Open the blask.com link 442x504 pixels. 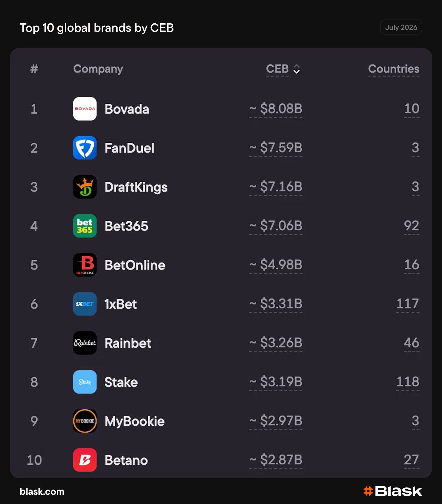42,491
